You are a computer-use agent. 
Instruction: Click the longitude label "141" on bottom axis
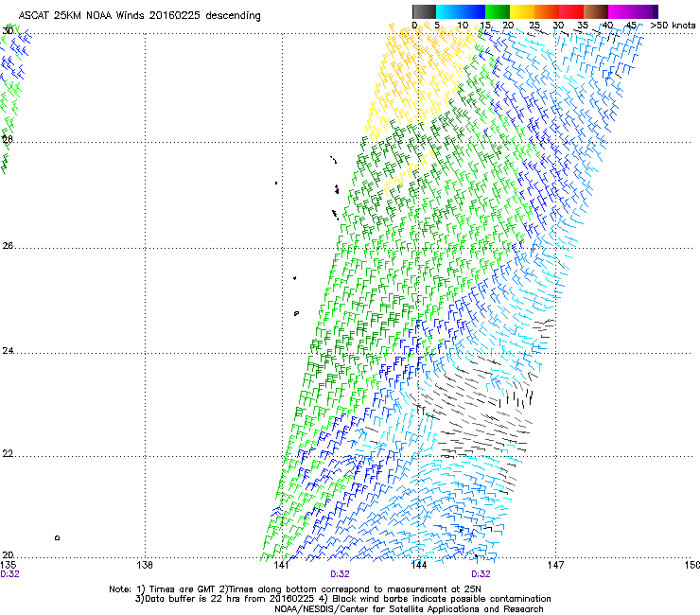(x=281, y=565)
